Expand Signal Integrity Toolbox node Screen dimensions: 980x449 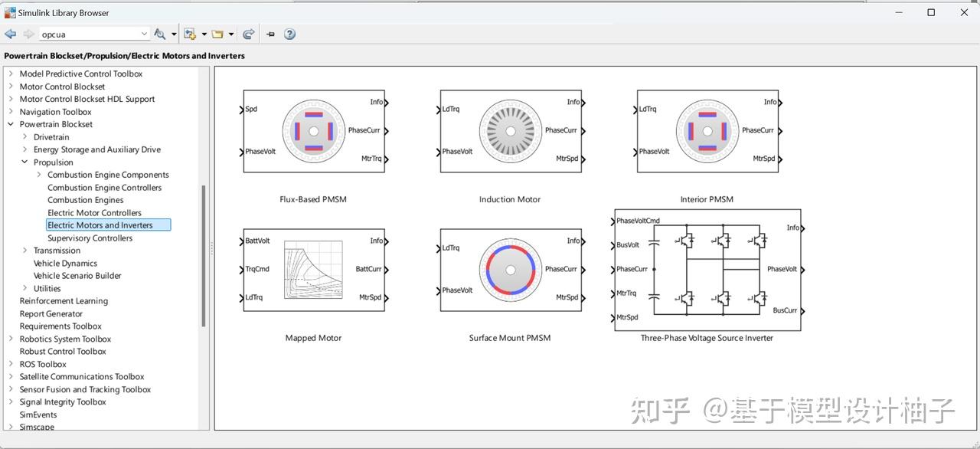11,401
